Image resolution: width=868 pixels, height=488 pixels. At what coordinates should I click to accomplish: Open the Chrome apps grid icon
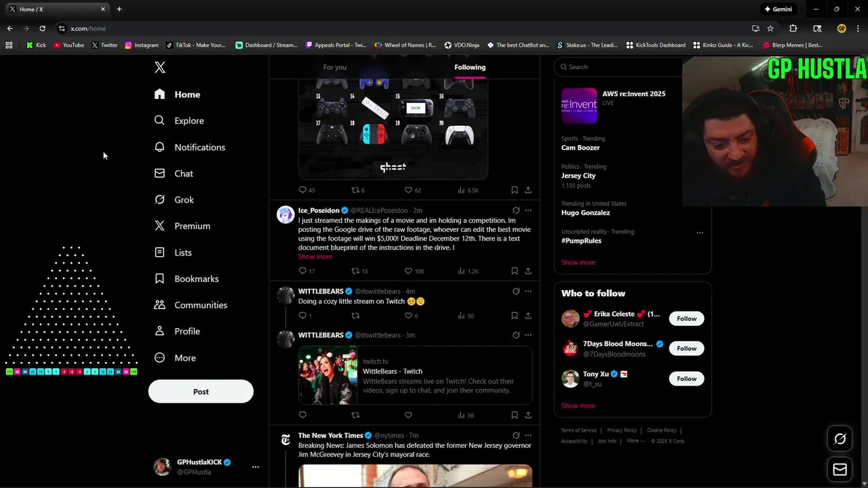[9, 45]
